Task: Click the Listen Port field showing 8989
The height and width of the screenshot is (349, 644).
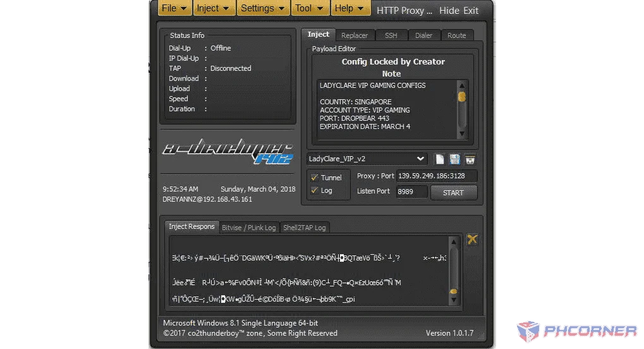Action: click(411, 192)
